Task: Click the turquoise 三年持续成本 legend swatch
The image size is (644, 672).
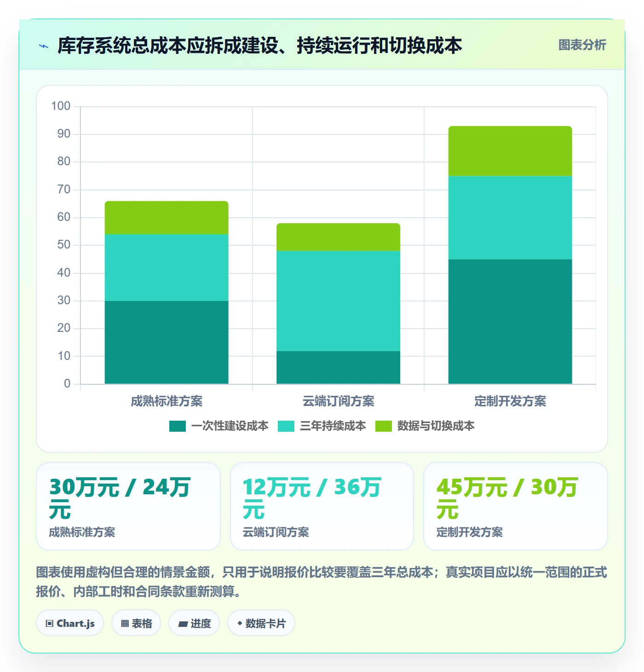Action: tap(286, 426)
